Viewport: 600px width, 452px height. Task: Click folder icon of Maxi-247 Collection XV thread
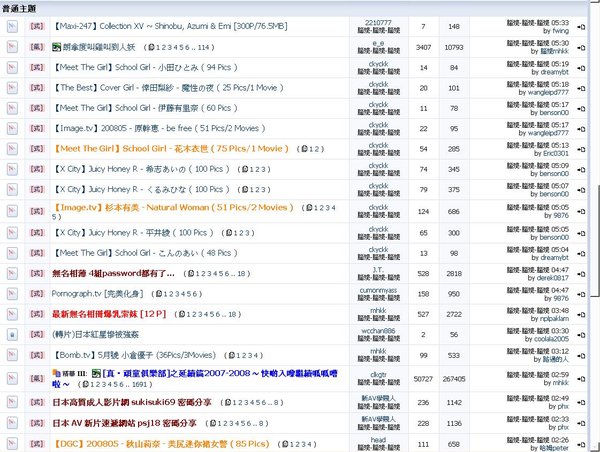coord(12,26)
